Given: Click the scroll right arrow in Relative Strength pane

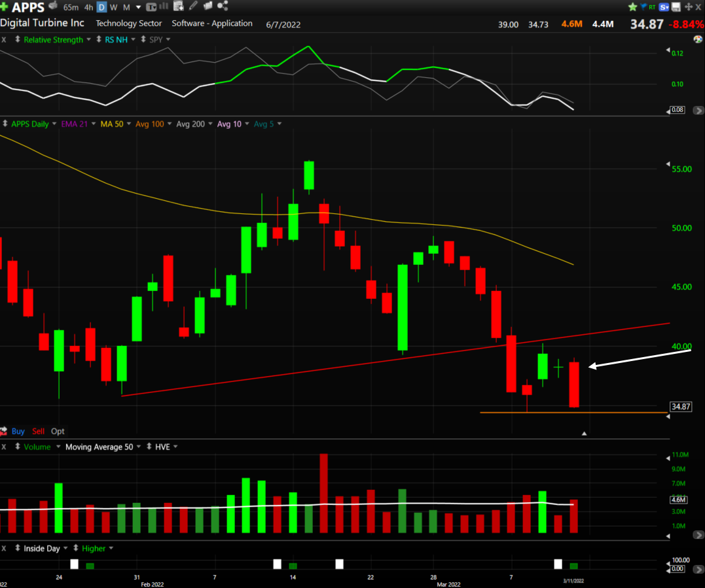Looking at the screenshot, I should pos(698,110).
